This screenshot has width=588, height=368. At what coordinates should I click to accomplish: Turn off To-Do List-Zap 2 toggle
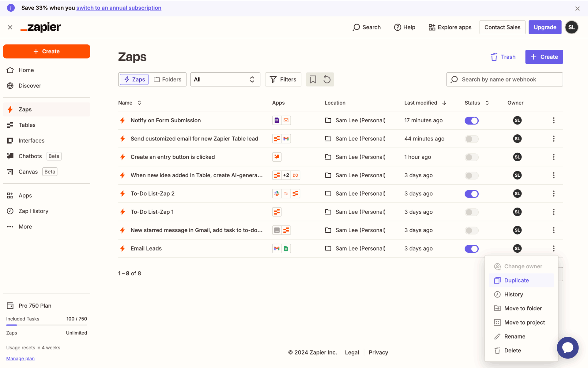click(472, 194)
